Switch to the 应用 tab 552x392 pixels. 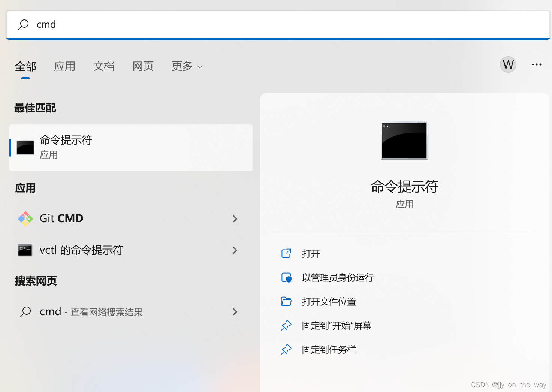tap(64, 66)
